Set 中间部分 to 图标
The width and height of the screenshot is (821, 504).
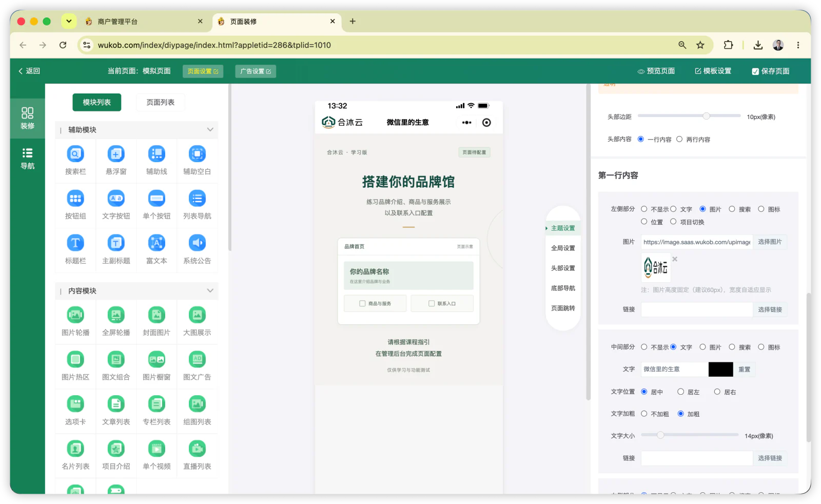point(761,347)
